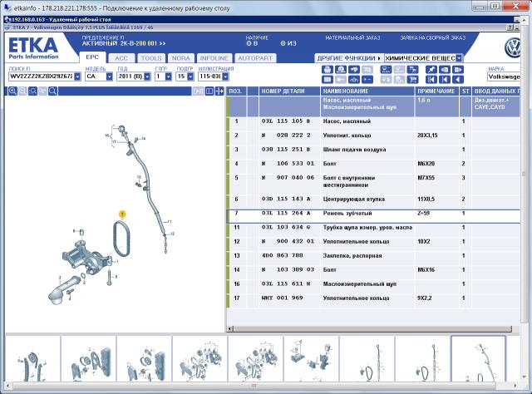Click МАТЕРИАЛЬНЫЙ ЗАКАЗ
Viewport: 532px width, 394px height.
click(x=352, y=37)
